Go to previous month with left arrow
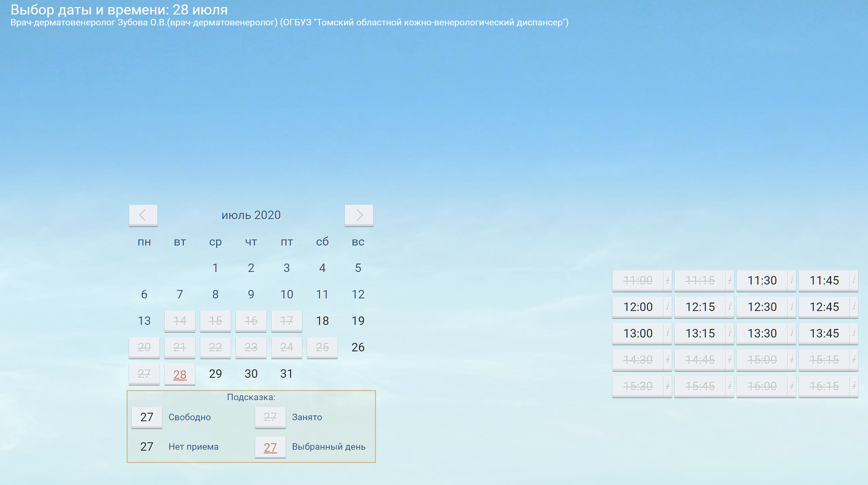The width and height of the screenshot is (868, 485). [143, 215]
